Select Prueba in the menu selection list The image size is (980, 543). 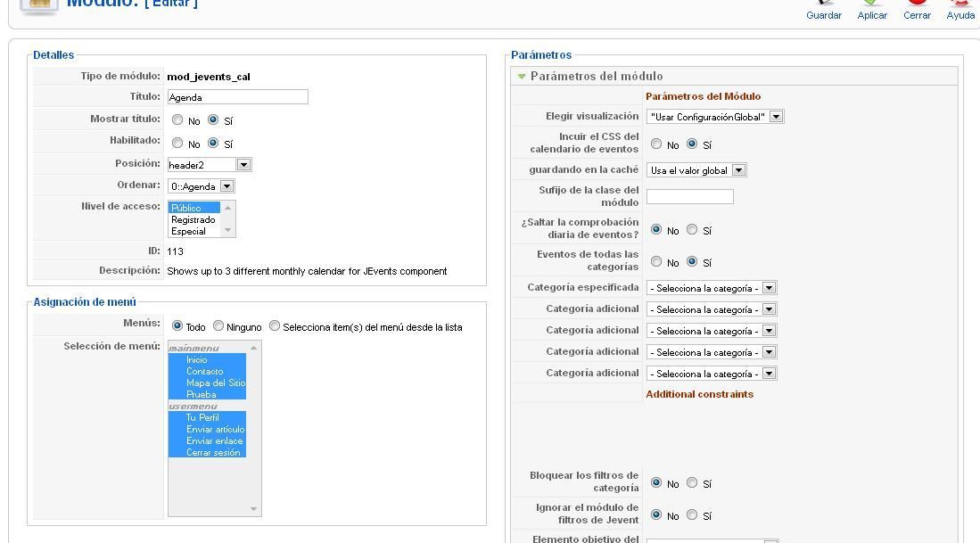207,394
